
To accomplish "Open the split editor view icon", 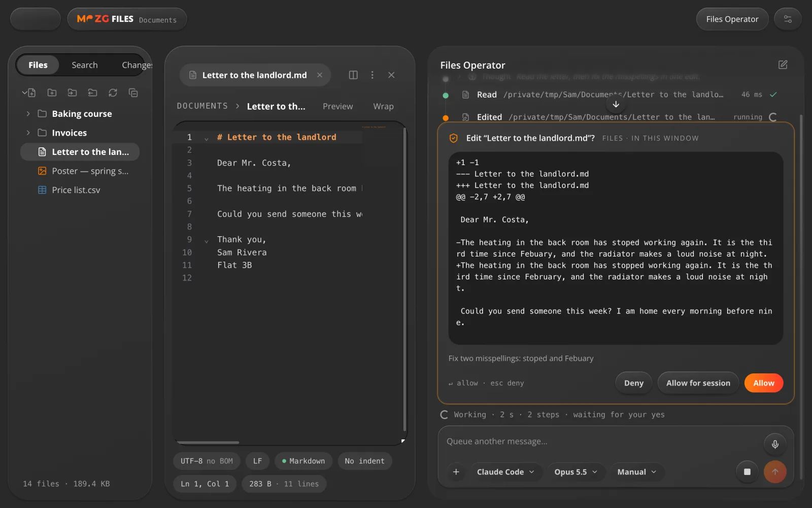I will coord(353,75).
